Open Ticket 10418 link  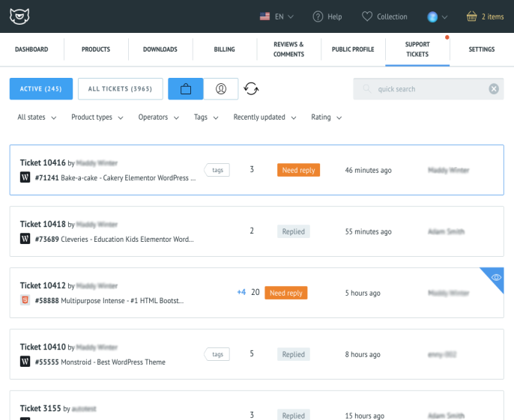pyautogui.click(x=43, y=224)
